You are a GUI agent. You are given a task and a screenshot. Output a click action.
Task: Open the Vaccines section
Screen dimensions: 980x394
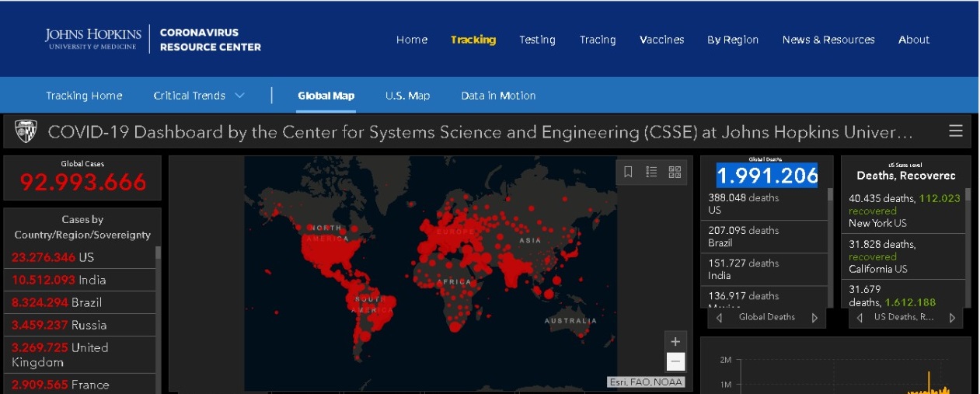pos(662,40)
